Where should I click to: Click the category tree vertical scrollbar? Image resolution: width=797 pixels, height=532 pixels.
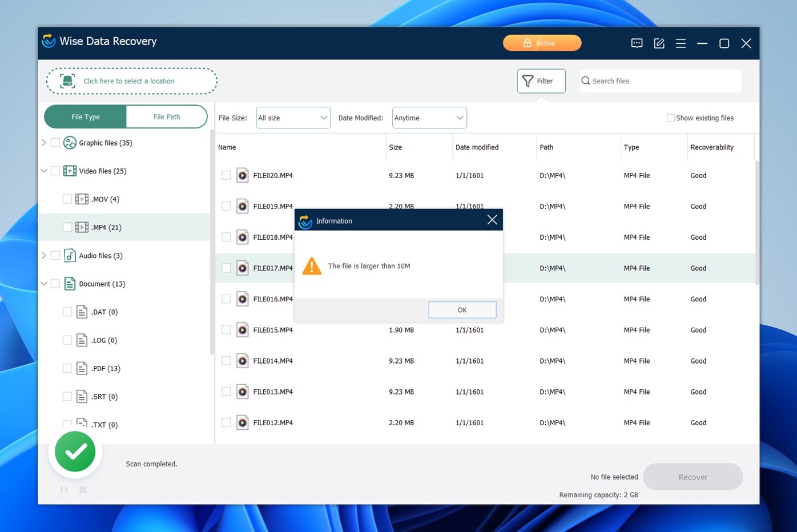tap(212, 243)
